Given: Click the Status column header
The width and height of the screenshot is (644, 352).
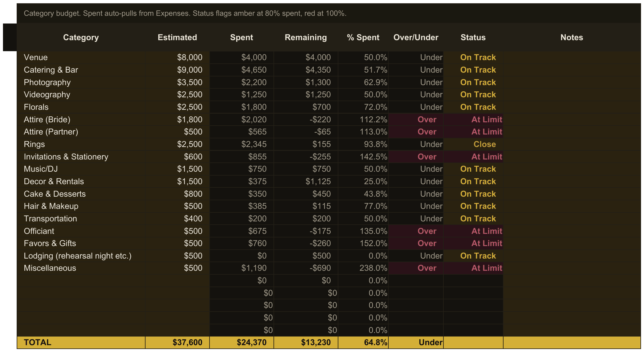Looking at the screenshot, I should 473,37.
